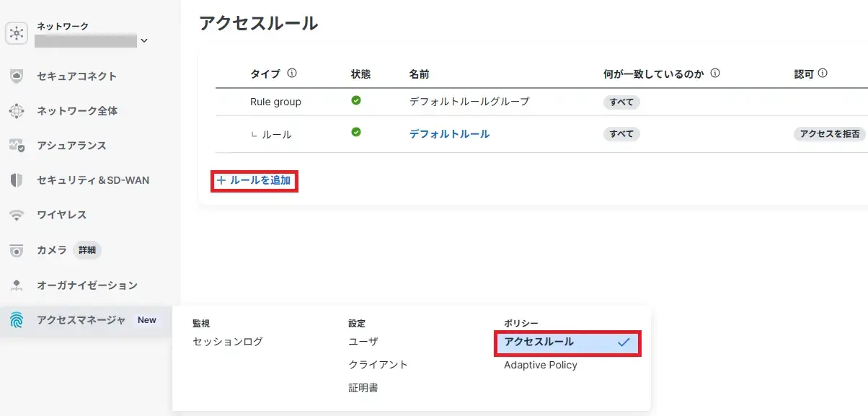Click the Camera sidebar icon
This screenshot has height=416, width=868.
[17, 250]
